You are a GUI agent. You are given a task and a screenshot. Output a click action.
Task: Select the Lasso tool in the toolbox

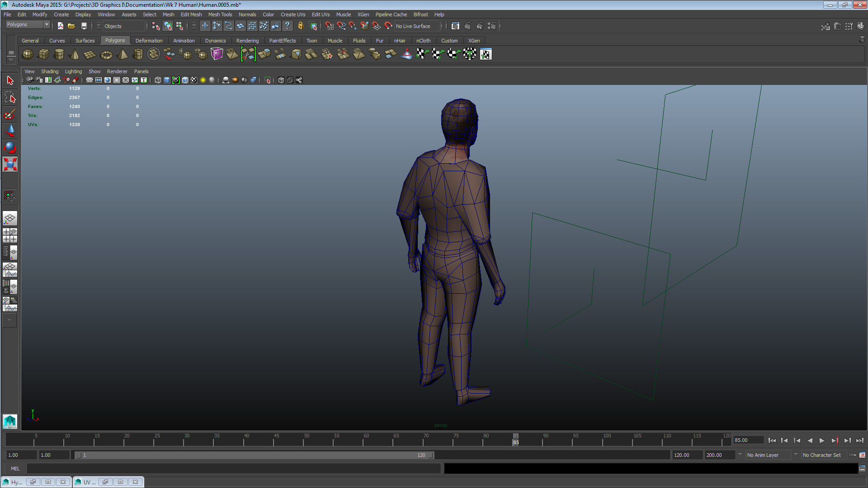pyautogui.click(x=10, y=97)
